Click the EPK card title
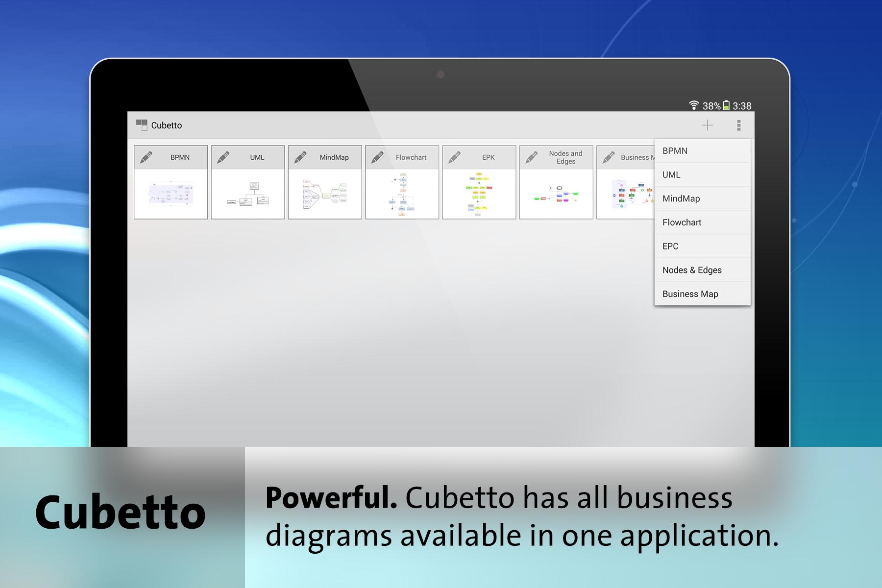The image size is (882, 588). tap(489, 157)
